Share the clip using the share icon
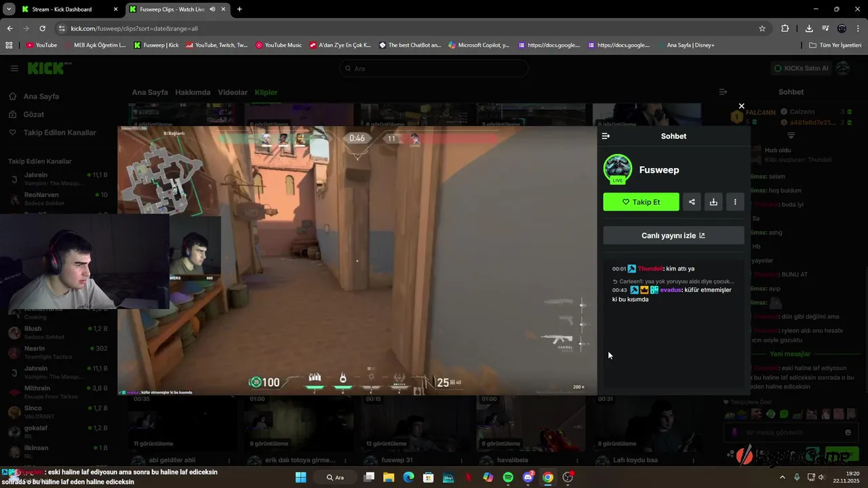Screen dimensions: 868x488 click(x=692, y=202)
